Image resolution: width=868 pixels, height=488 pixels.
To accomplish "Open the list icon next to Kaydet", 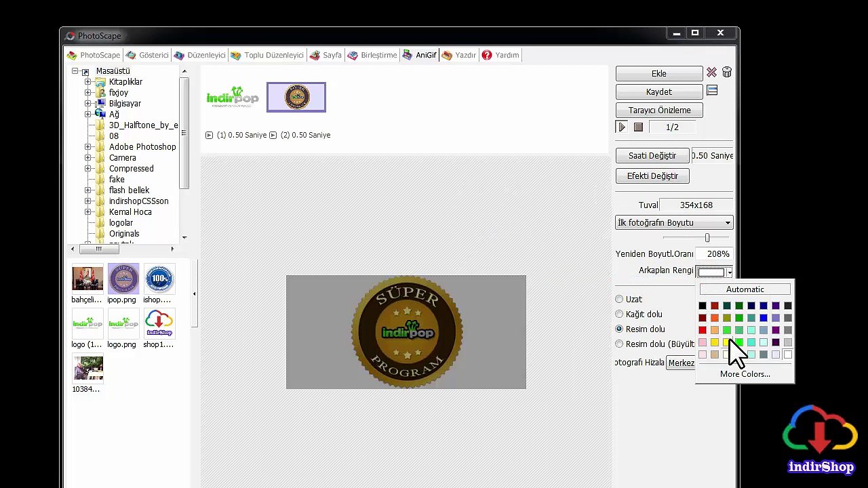I will pyautogui.click(x=712, y=91).
